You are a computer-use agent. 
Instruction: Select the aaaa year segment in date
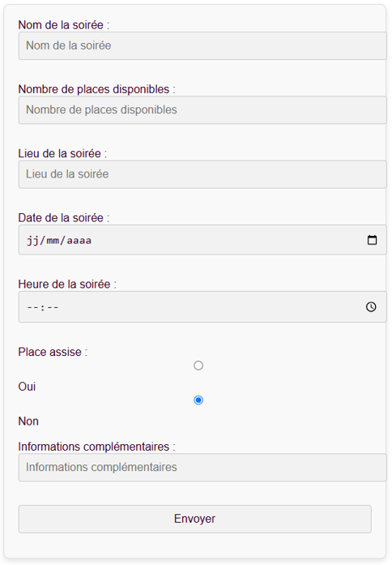pyautogui.click(x=79, y=240)
